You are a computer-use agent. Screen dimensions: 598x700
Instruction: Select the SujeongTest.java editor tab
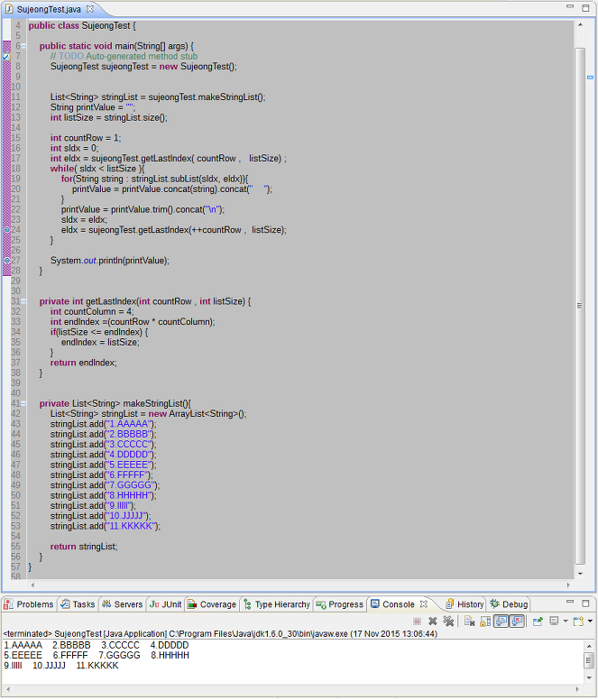[49, 9]
